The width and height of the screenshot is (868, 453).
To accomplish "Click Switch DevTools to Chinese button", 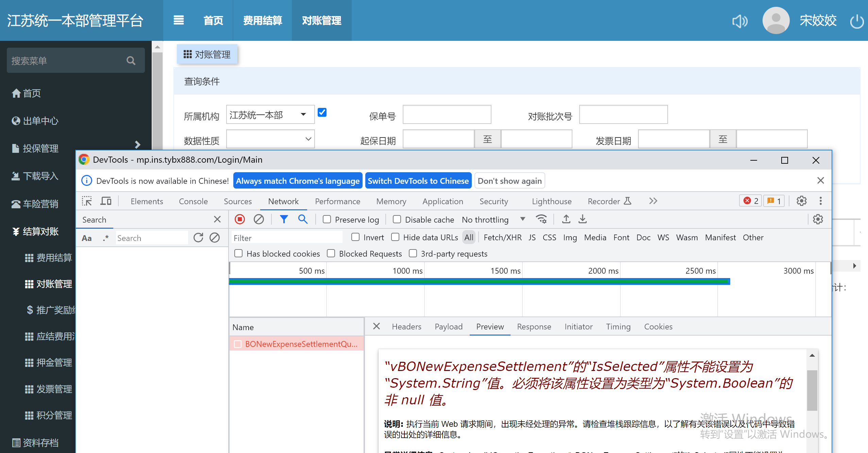I will point(418,181).
